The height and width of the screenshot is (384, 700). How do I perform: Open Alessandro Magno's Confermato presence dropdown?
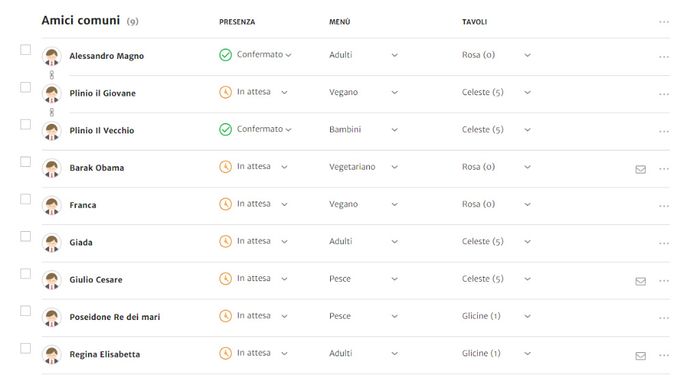tap(255, 55)
